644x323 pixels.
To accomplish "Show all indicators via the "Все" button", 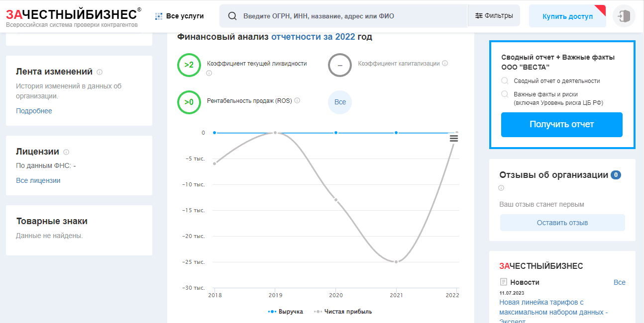I will click(x=339, y=102).
